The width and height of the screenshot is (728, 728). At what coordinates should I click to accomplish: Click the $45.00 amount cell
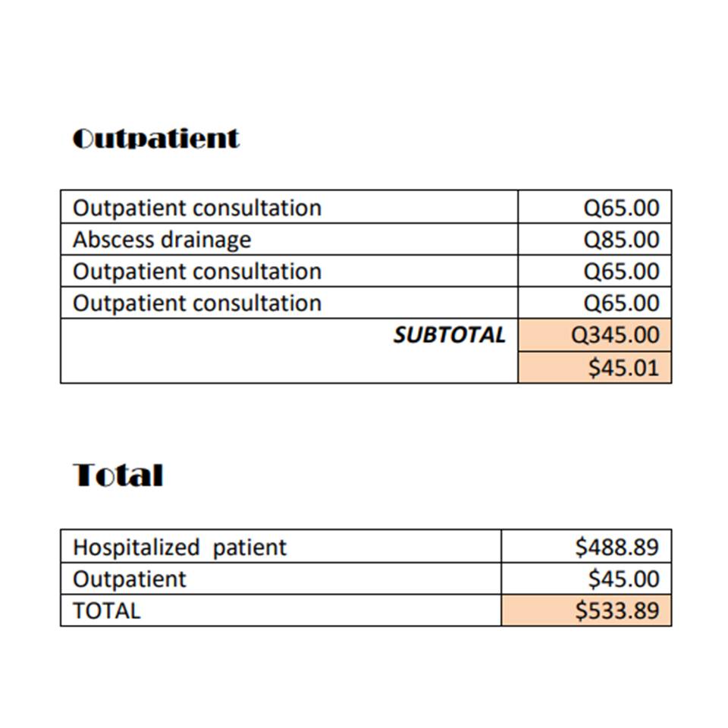(x=586, y=579)
